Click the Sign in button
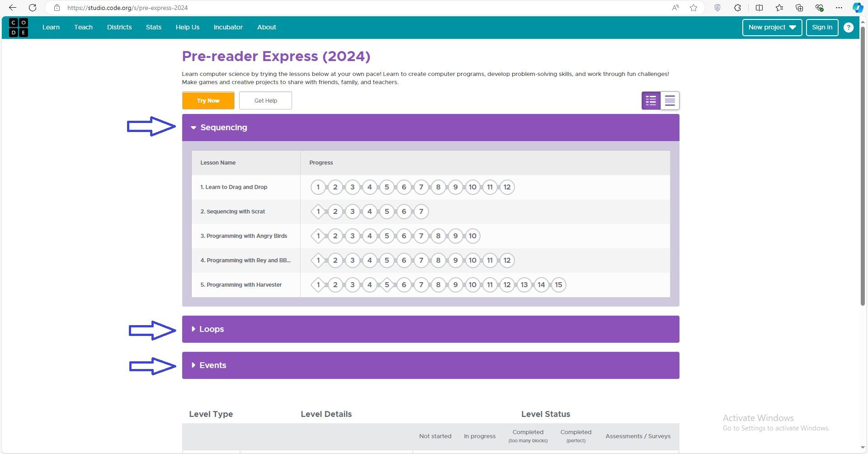 (822, 28)
